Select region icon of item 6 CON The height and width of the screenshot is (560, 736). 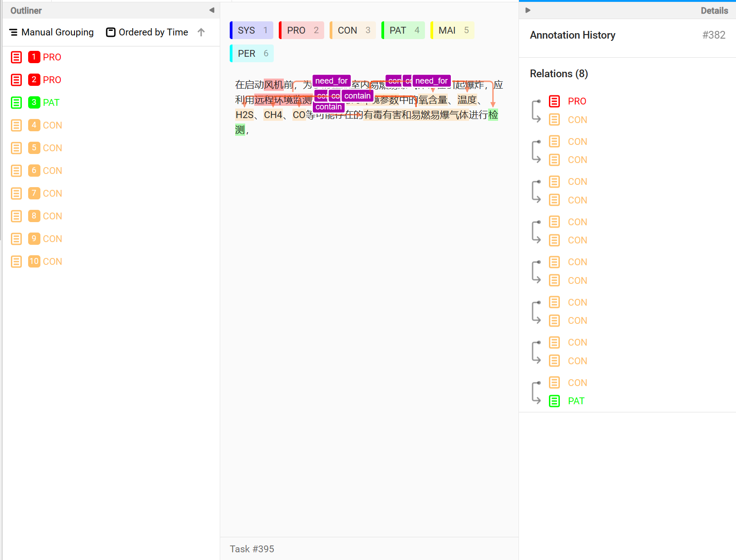16,171
